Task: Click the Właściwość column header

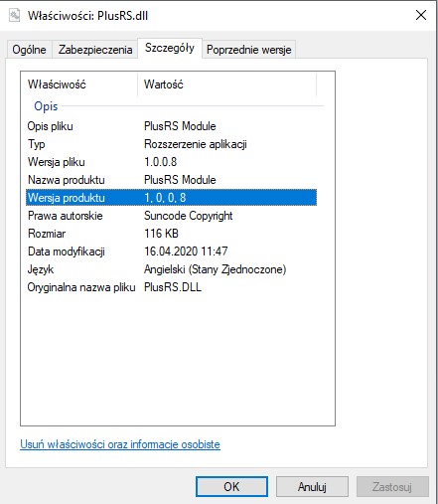Action: pyautogui.click(x=79, y=84)
